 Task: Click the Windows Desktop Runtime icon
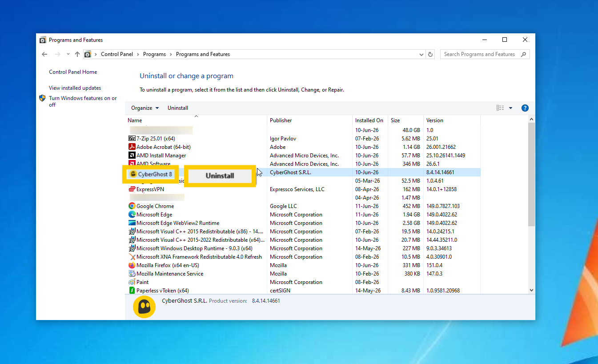(132, 248)
